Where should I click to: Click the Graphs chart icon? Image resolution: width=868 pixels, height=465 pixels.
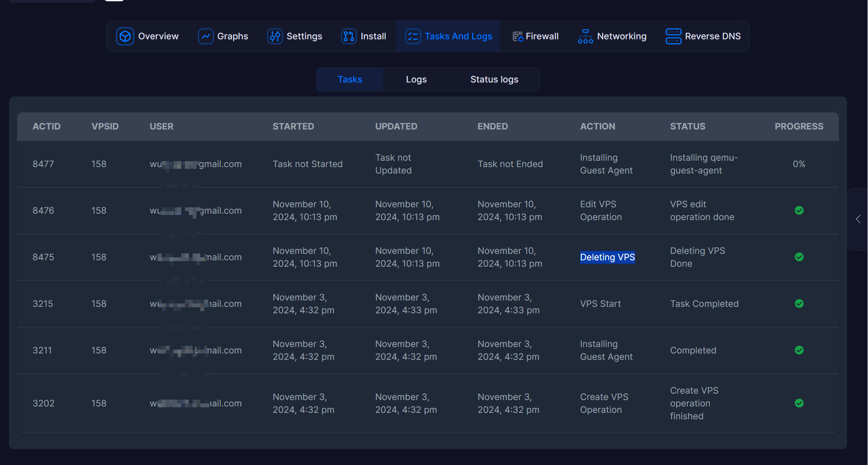point(205,36)
